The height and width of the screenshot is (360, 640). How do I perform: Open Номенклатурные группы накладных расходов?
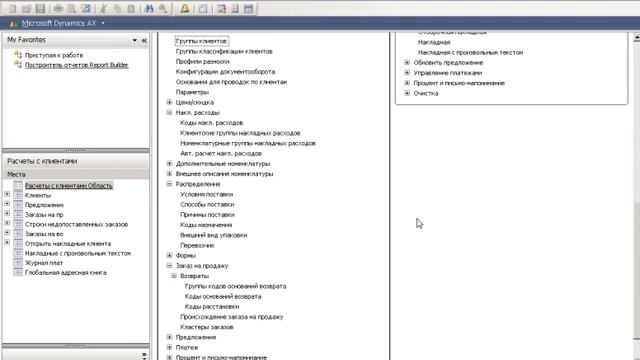click(248, 143)
